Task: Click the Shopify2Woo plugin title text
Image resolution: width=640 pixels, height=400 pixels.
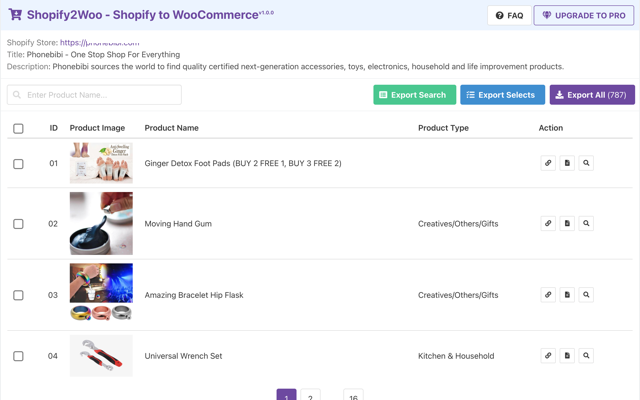Action: [x=143, y=15]
